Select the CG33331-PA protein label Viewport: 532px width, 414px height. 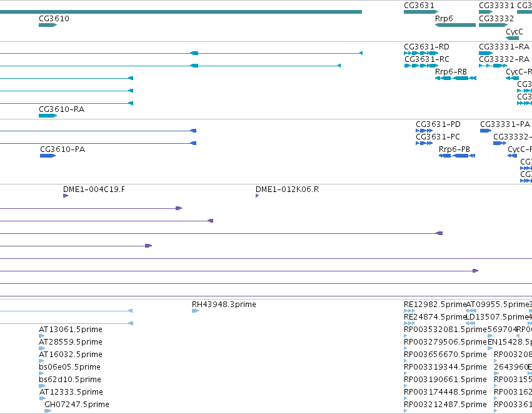pos(505,124)
